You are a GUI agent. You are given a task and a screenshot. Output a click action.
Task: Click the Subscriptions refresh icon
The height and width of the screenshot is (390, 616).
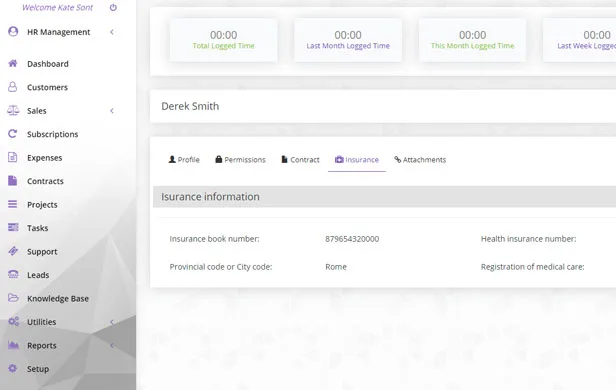(x=13, y=134)
